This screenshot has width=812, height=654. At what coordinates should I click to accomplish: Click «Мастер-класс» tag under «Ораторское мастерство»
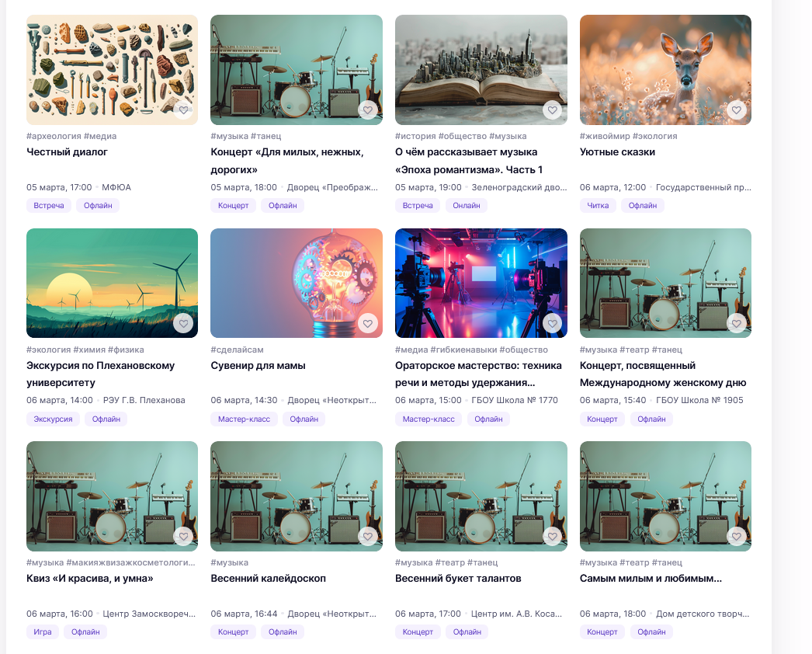429,419
